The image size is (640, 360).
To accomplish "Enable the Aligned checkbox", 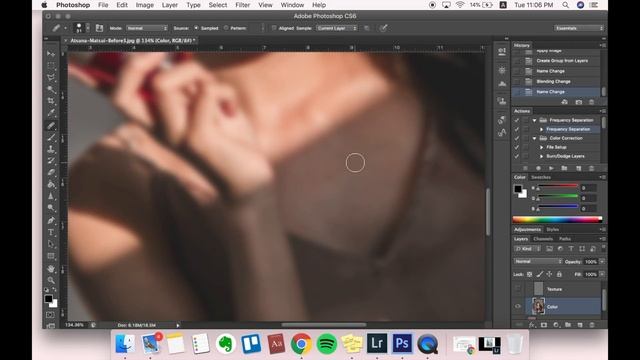I will [274, 28].
